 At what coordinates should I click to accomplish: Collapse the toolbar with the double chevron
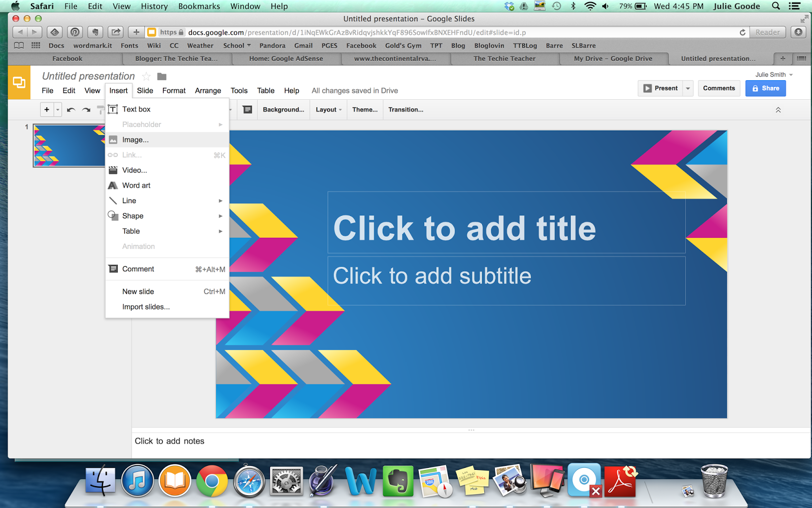tap(778, 110)
